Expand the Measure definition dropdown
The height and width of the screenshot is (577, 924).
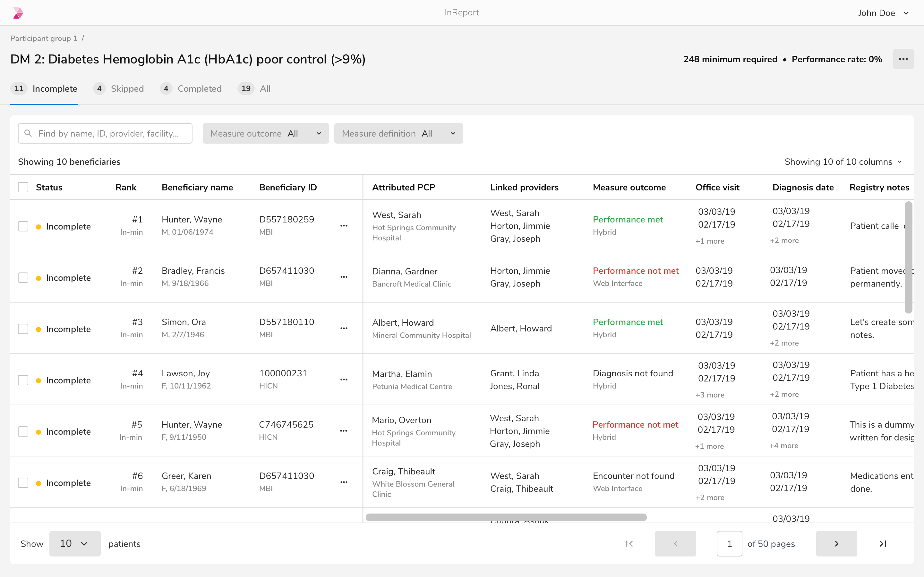398,134
